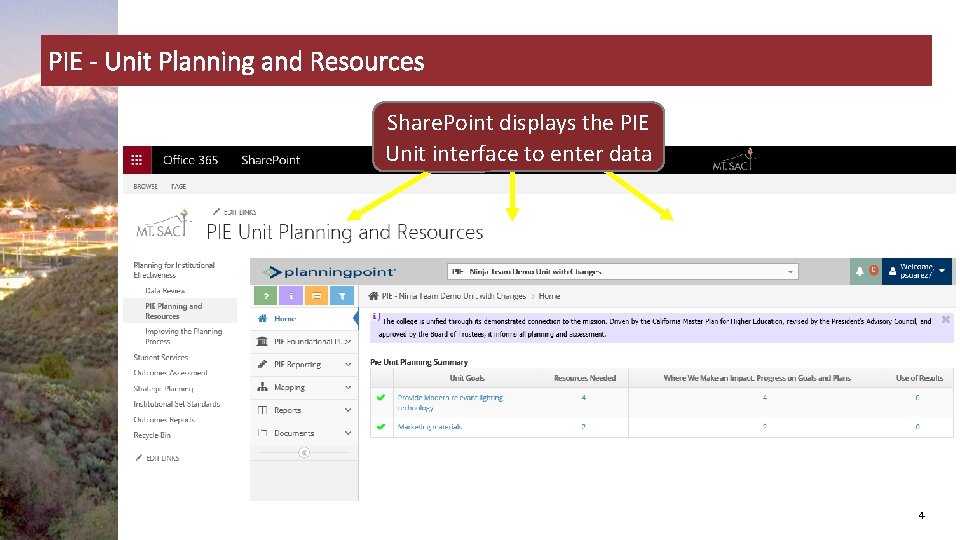The width and height of the screenshot is (960, 540).
Task: Open the Office 365 app launcher grid
Action: [137, 160]
